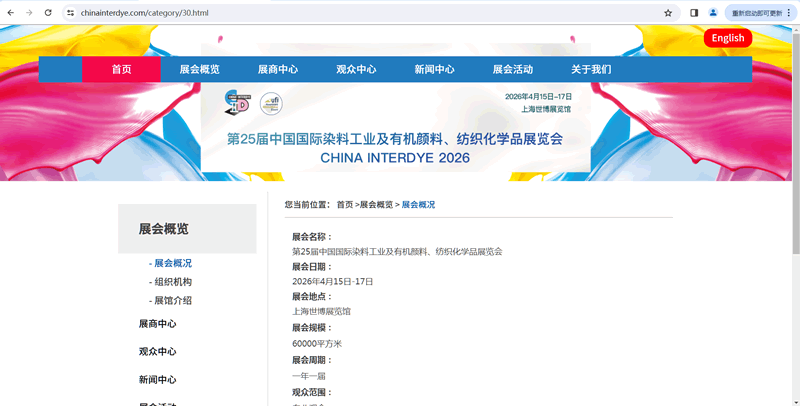Image resolution: width=800 pixels, height=406 pixels.
Task: Select 新闻中心 in the top navigation
Action: pos(434,69)
